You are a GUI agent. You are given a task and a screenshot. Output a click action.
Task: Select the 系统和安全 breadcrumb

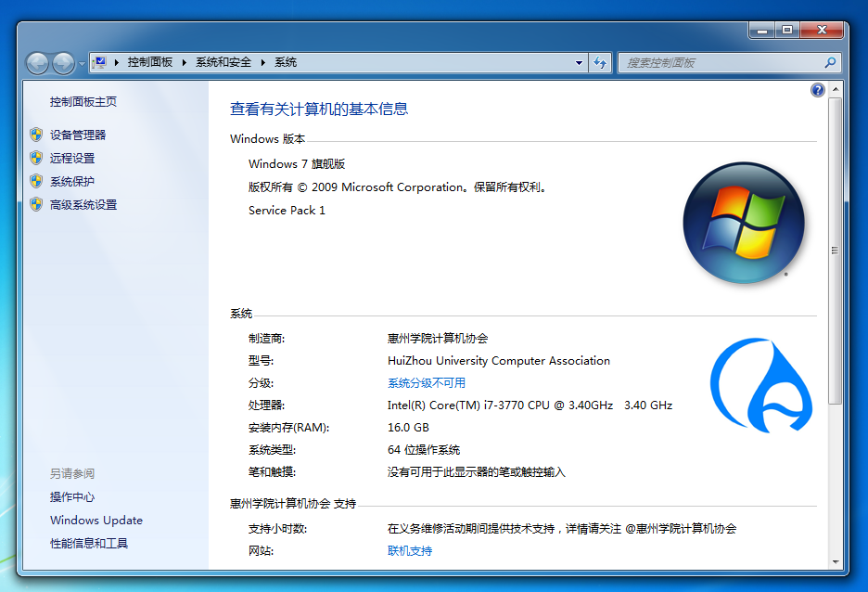point(223,62)
